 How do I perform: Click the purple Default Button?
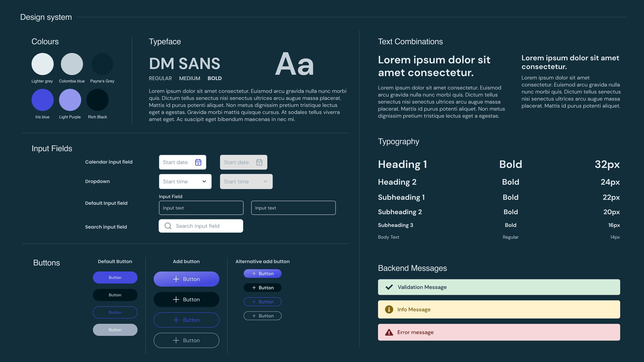115,277
